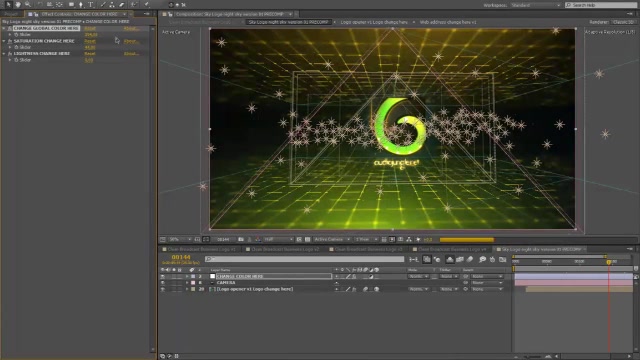The image size is (640, 360).
Task: Click Reset for SATURATION CHANGE HERE effect
Action: point(90,41)
